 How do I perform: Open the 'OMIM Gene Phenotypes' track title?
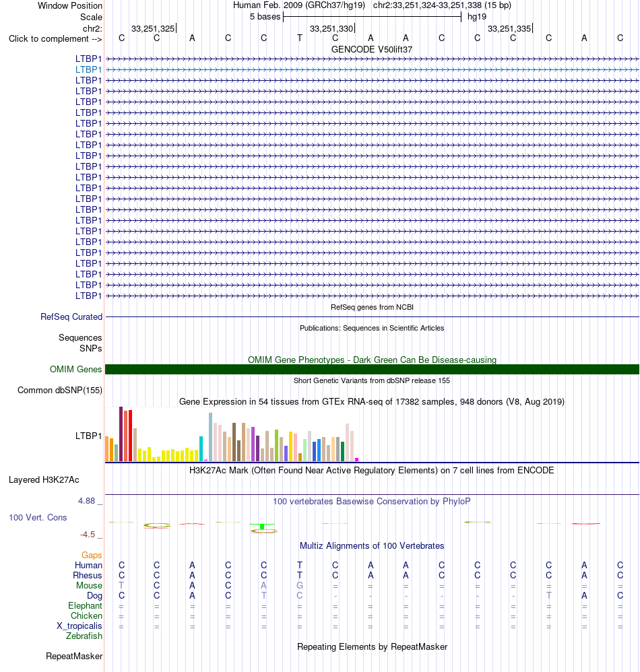(372, 360)
